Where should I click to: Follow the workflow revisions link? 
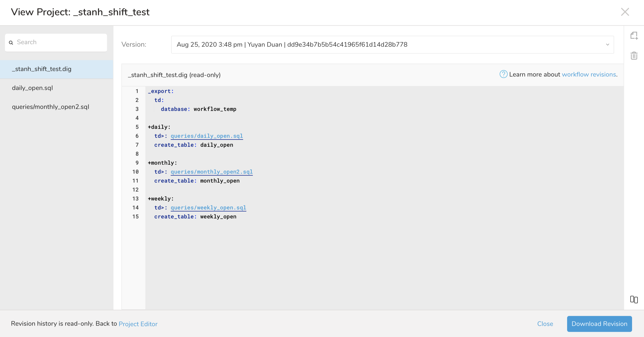tap(589, 74)
